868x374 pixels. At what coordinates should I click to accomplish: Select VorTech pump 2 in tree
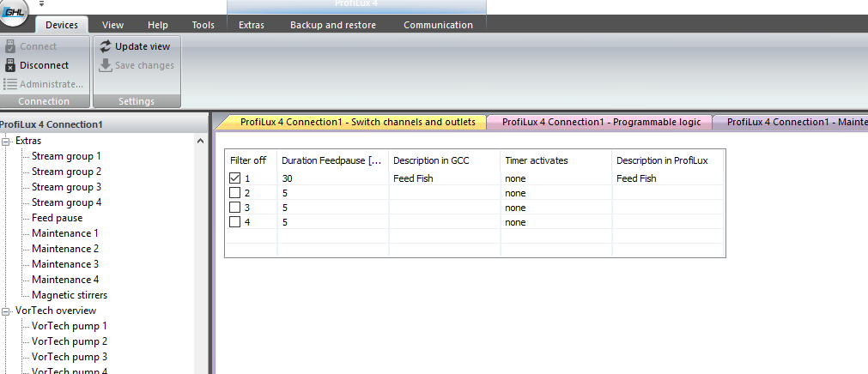pyautogui.click(x=70, y=342)
